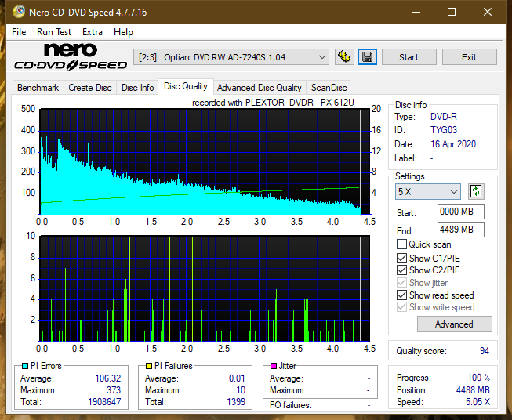Open the Run Test menu
Image resolution: width=512 pixels, height=420 pixels.
(x=54, y=32)
